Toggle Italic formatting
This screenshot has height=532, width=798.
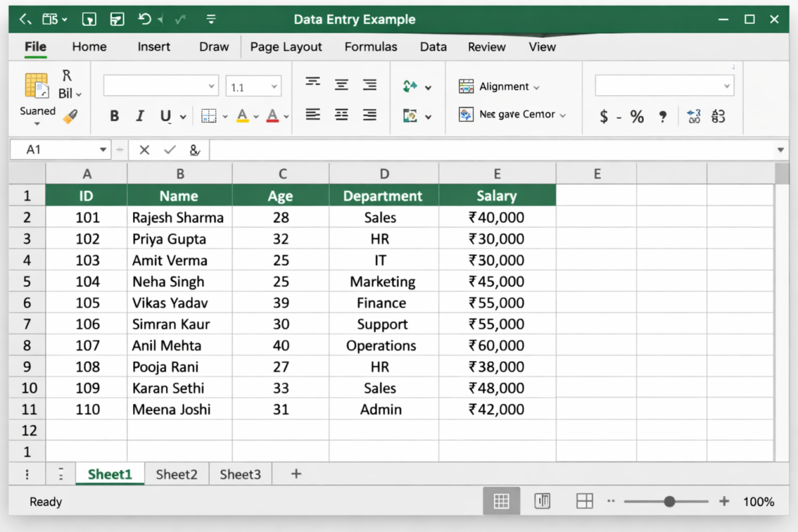(x=140, y=116)
